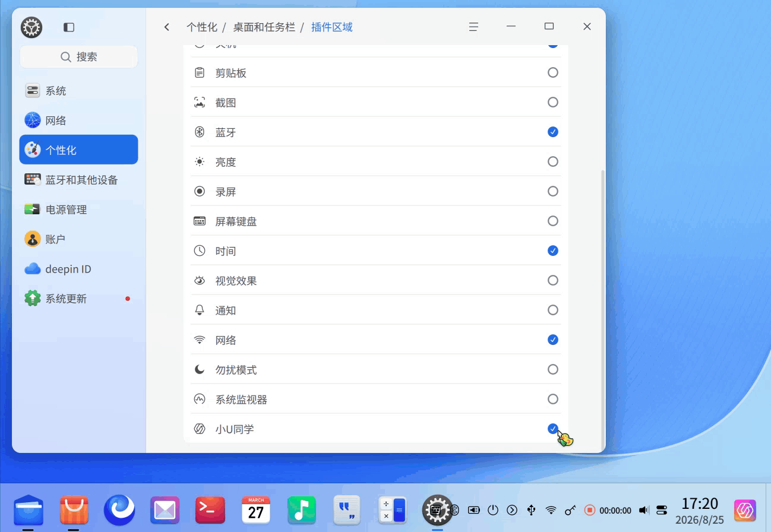Open the 小U同学 assistant in the taskbar
The image size is (771, 532).
745,510
